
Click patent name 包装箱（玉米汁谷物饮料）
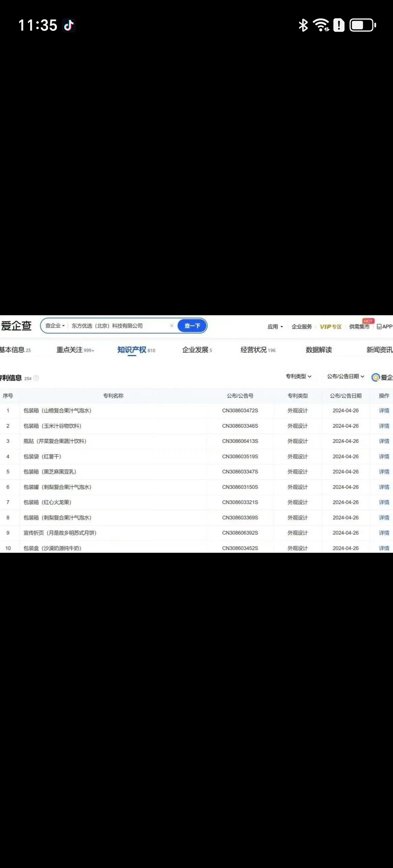click(53, 426)
